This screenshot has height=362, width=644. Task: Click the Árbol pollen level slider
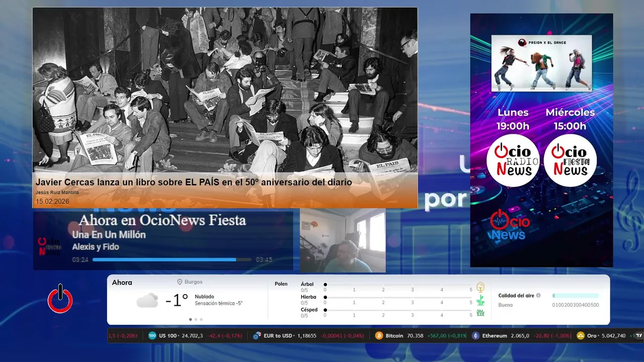pyautogui.click(x=398, y=285)
